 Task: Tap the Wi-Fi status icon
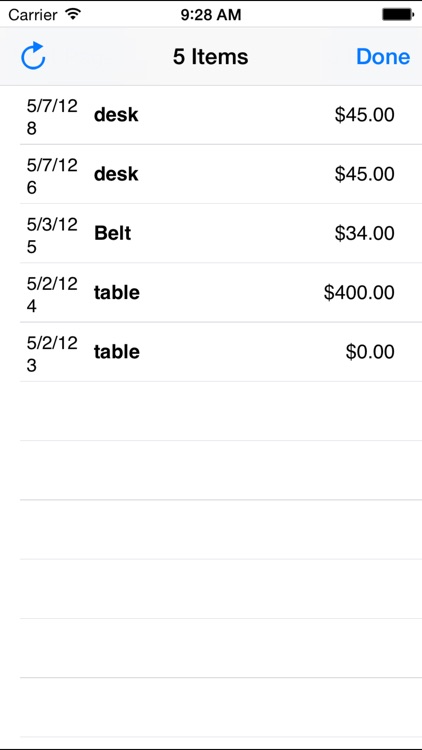tap(73, 14)
